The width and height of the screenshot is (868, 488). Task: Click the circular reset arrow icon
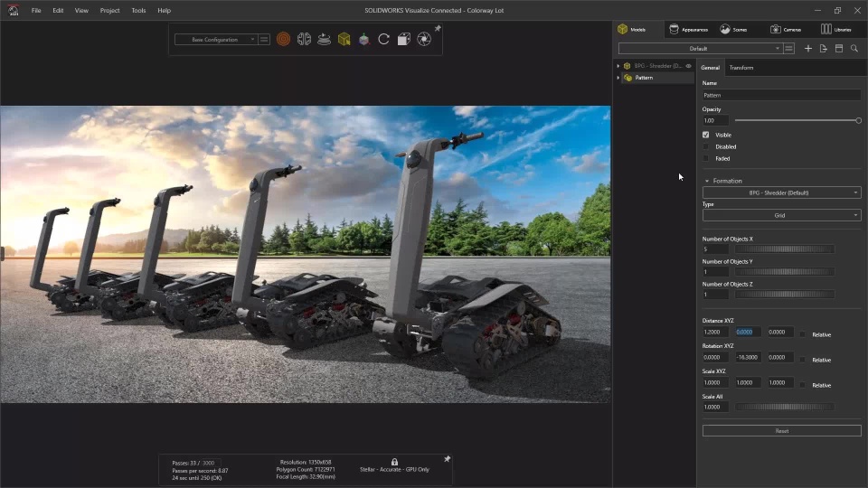pos(383,40)
